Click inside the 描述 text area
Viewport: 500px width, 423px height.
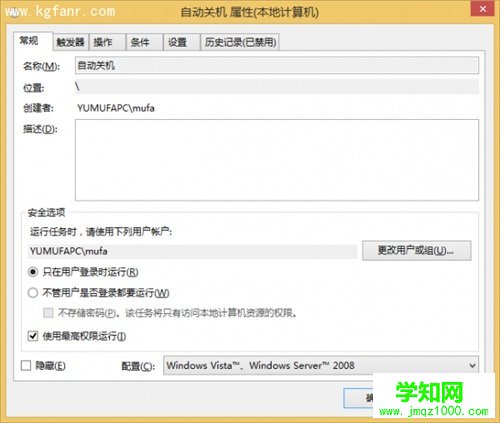277,160
